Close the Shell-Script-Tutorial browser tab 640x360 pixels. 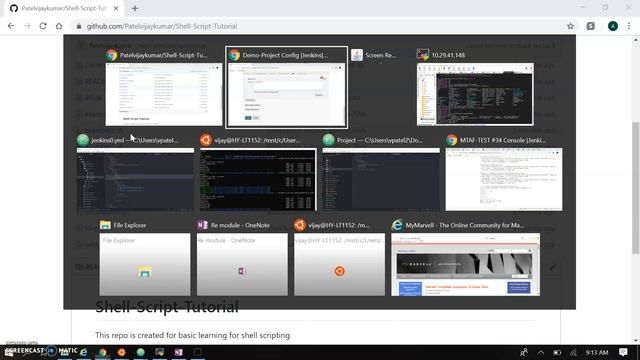pos(116,8)
